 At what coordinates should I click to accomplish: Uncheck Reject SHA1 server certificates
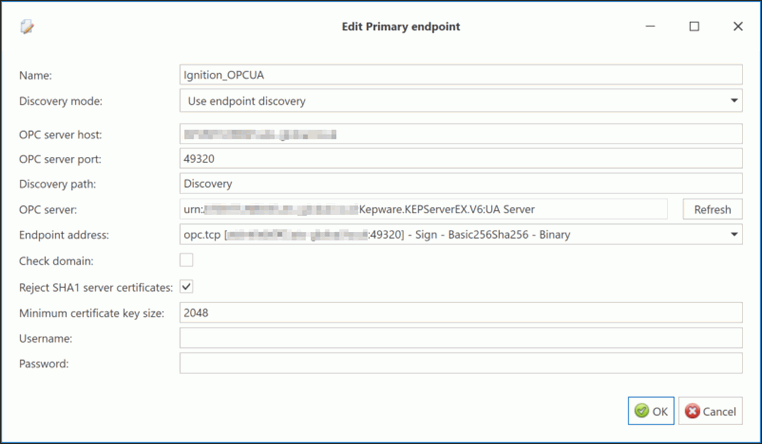pos(186,287)
